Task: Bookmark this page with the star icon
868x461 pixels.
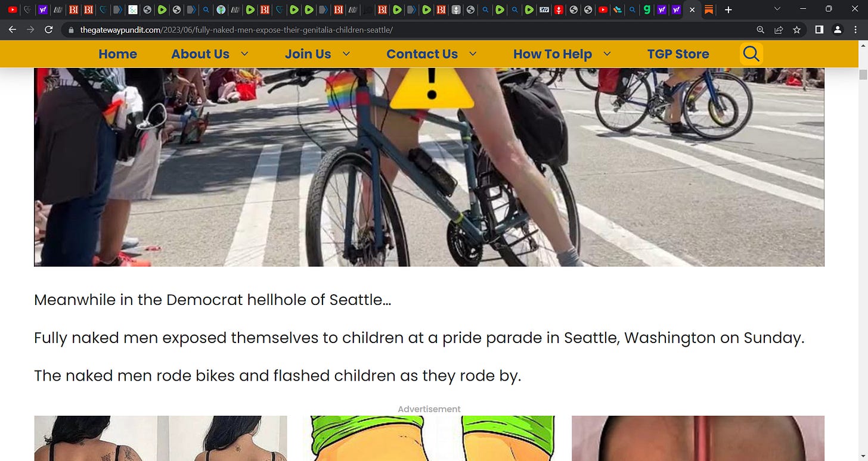Action: 796,30
